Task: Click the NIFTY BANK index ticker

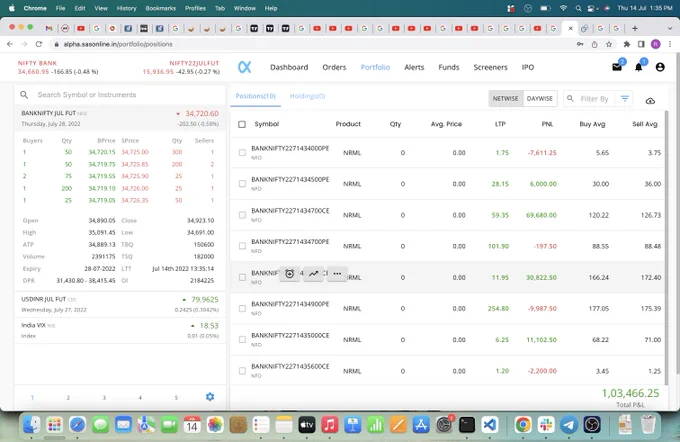Action: point(58,67)
